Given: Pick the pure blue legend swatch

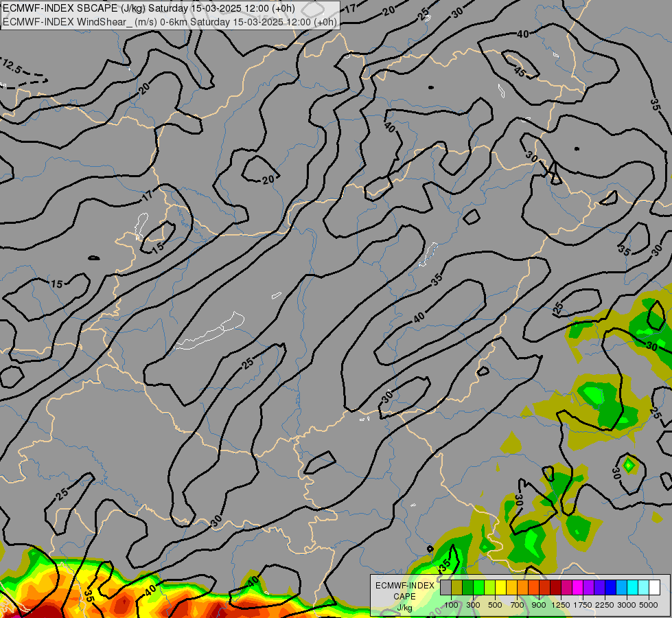Looking at the screenshot, I should 611,587.
